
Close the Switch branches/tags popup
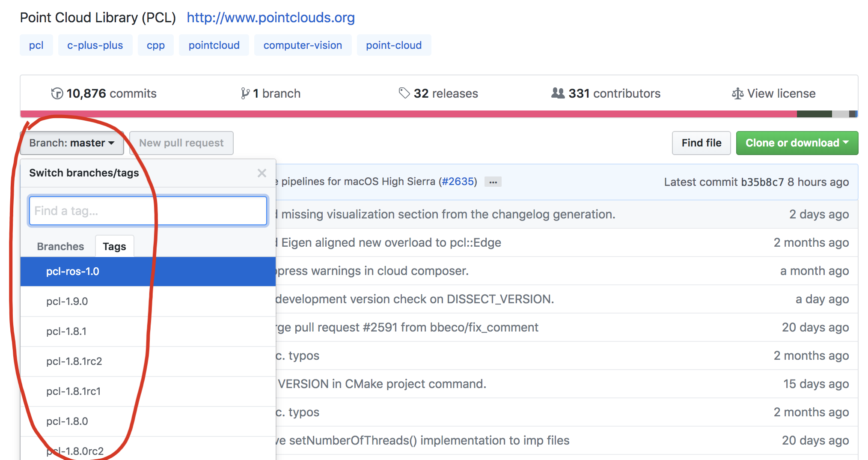[262, 173]
